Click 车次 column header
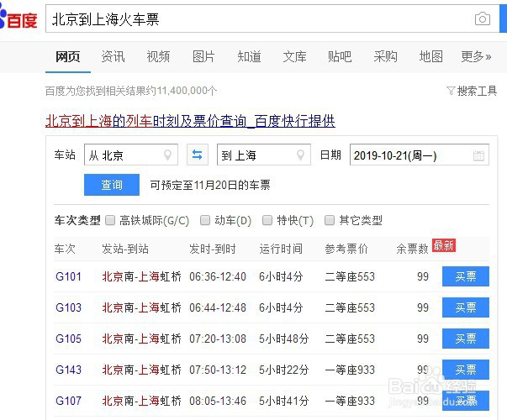 tap(65, 249)
